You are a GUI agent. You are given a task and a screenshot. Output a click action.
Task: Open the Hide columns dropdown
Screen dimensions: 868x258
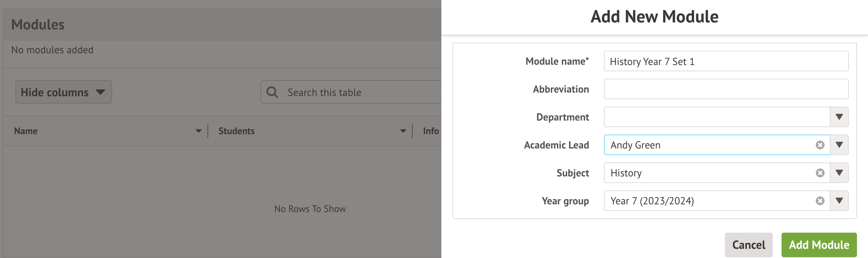coord(63,92)
